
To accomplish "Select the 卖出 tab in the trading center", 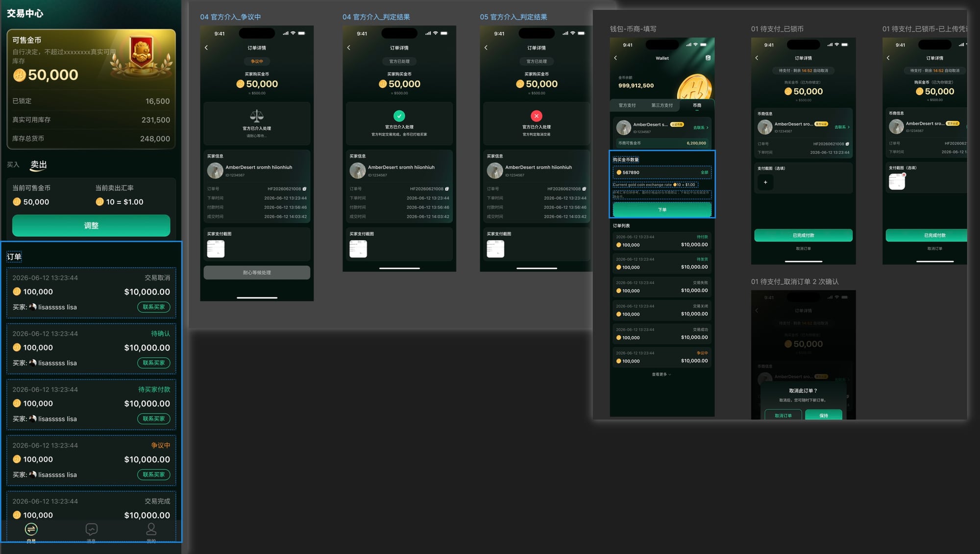I will pos(39,165).
